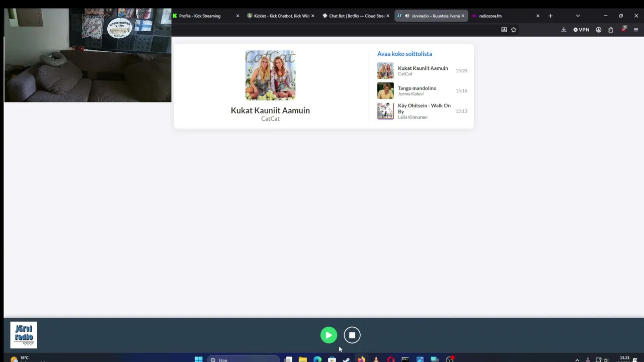Click the 15:20 timestamp in the playlist

pos(461,71)
